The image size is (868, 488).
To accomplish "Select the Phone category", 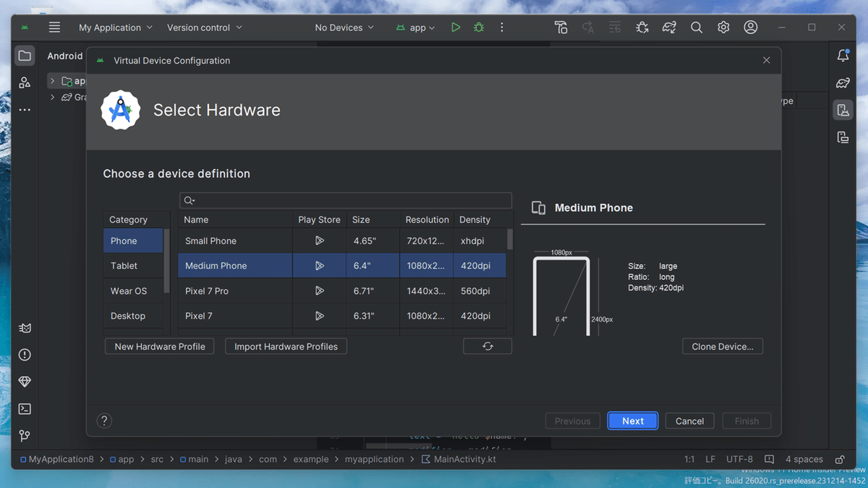I will 133,241.
